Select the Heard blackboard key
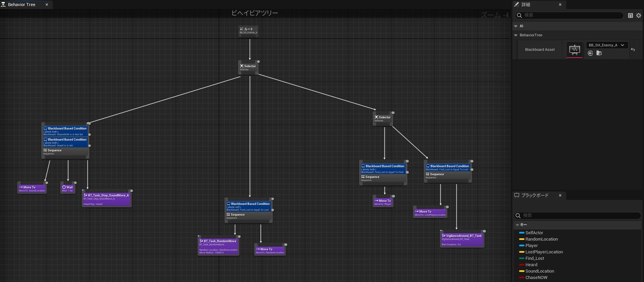The width and height of the screenshot is (644, 282). coord(531,265)
